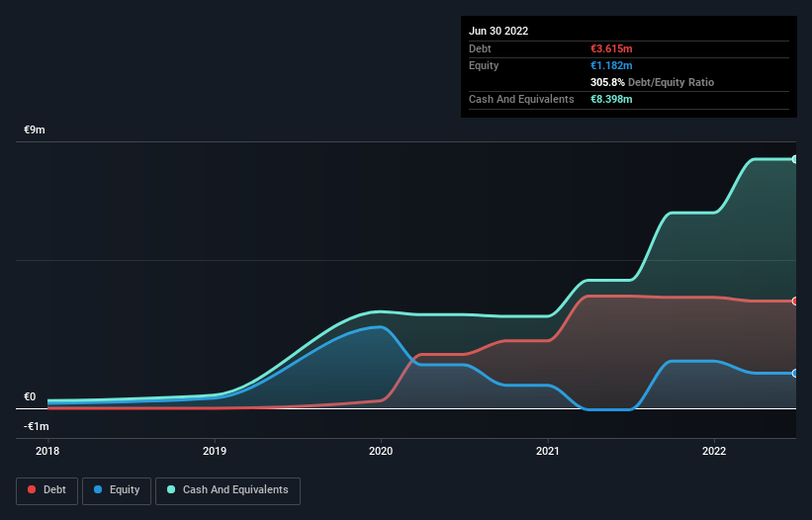This screenshot has height=520, width=812.
Task: Click the Debt row label in tooltip
Action: (x=480, y=48)
